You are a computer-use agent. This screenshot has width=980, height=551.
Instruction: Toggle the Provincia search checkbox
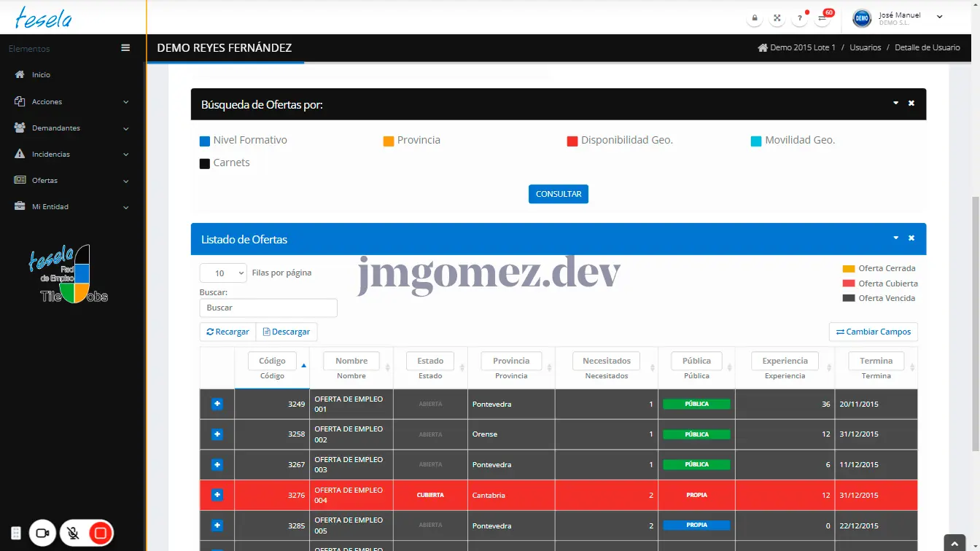(389, 141)
